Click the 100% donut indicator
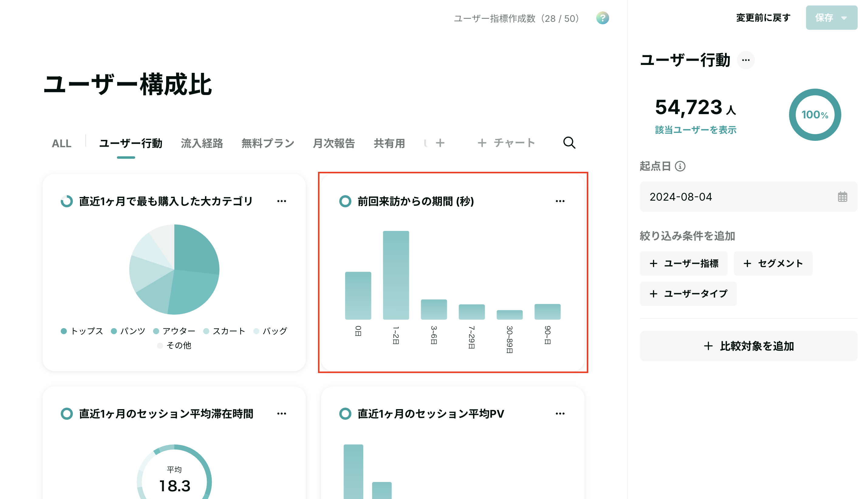 [x=815, y=115]
